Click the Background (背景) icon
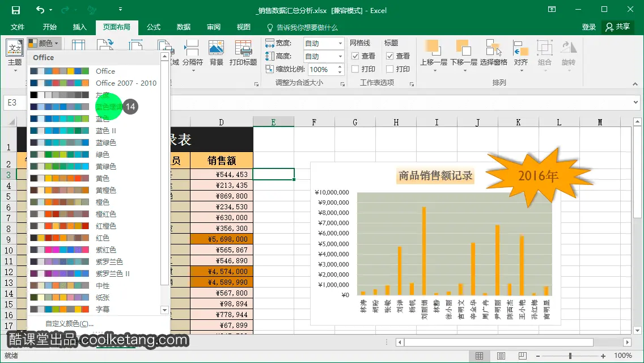Screen dimensions: 644x363 point(216,49)
